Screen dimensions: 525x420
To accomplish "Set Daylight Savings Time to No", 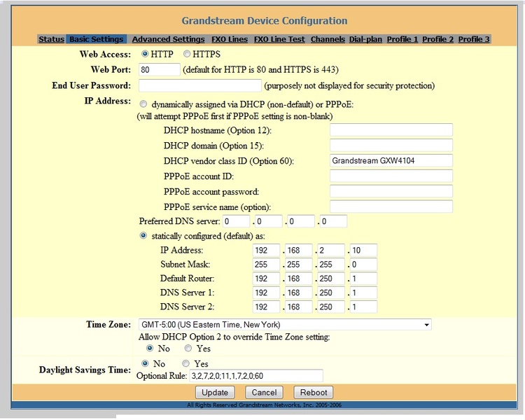I will (145, 363).
